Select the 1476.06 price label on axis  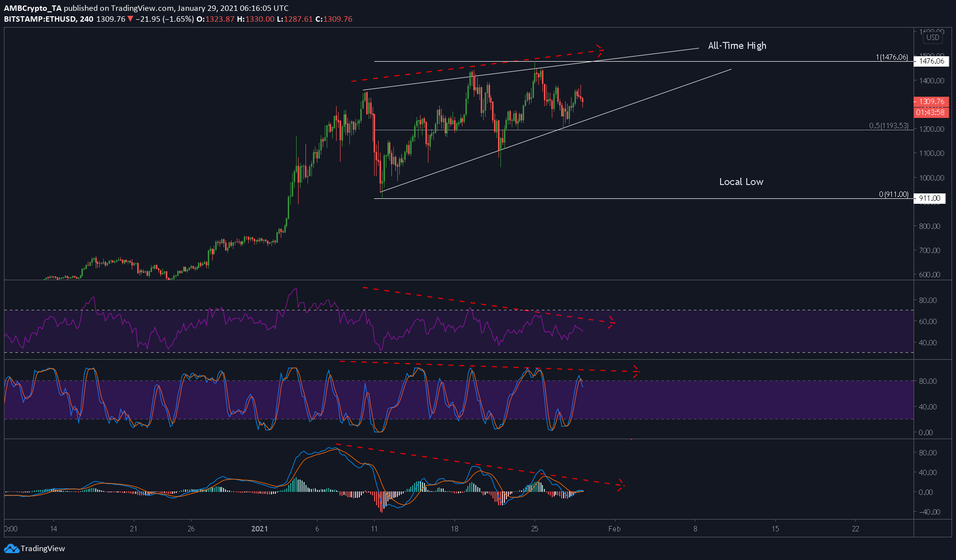click(930, 61)
